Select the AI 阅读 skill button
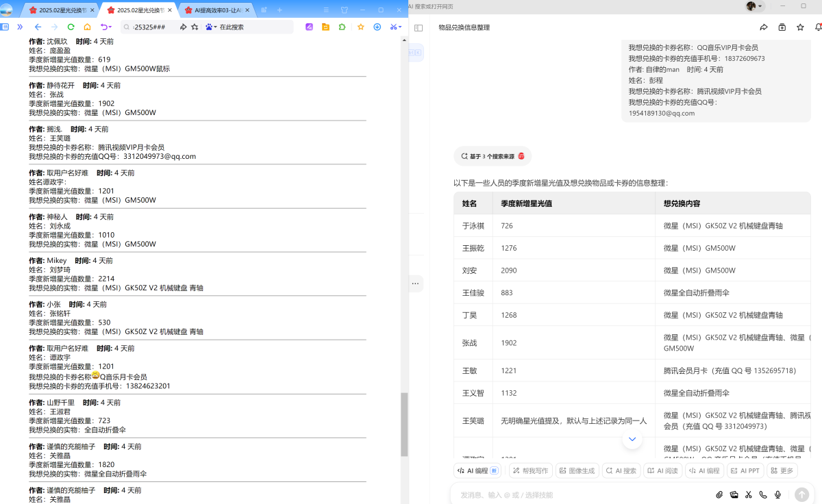This screenshot has height=504, width=822. pos(663,470)
